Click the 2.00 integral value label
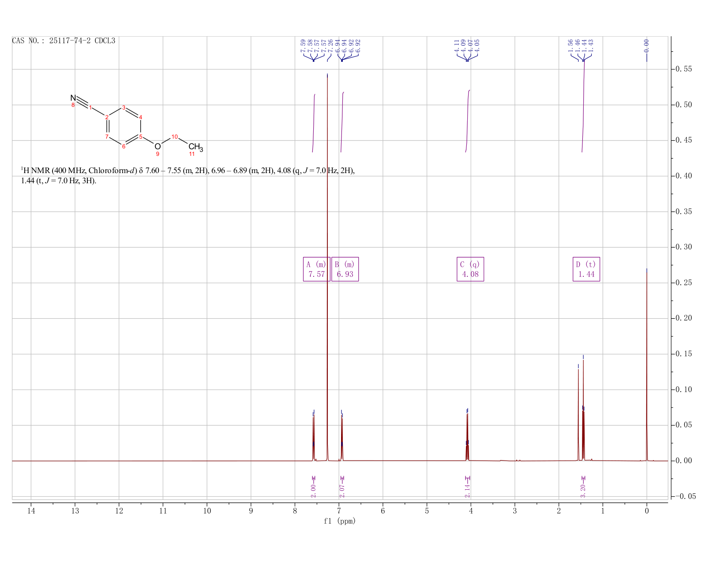 coord(313,491)
